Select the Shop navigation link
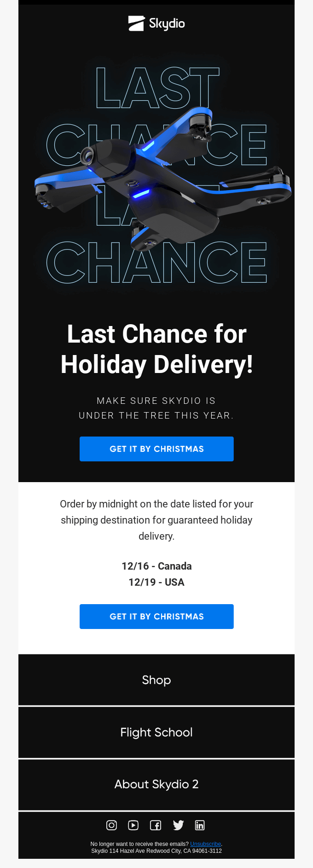The height and width of the screenshot is (868, 313). click(156, 680)
